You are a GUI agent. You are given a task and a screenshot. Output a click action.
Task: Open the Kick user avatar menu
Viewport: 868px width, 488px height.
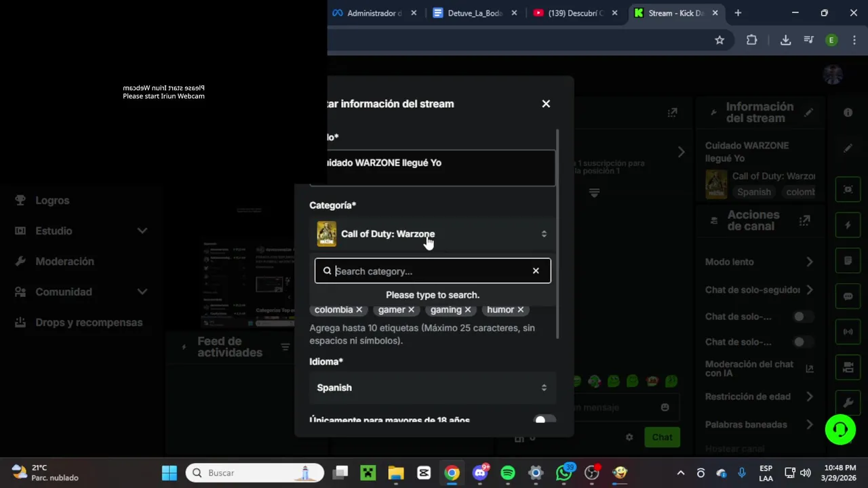point(833,75)
